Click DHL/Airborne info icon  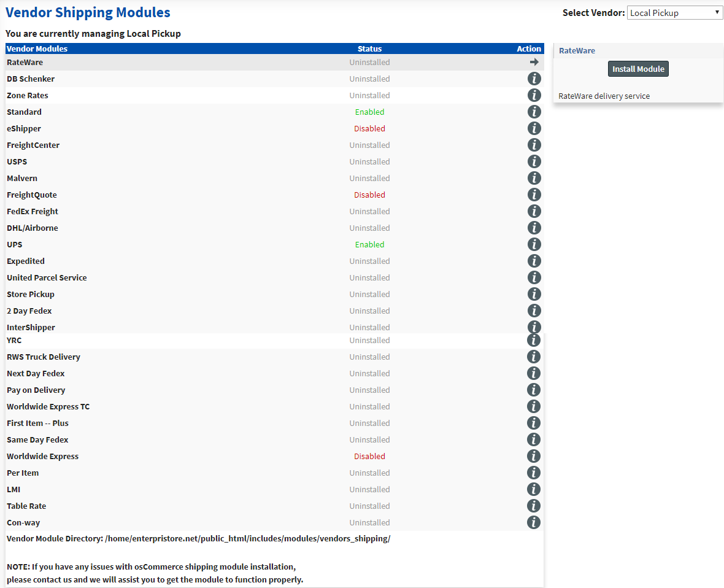click(534, 228)
